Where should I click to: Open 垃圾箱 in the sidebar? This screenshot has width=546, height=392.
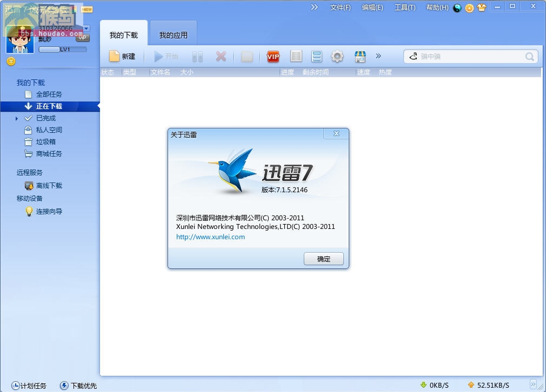click(46, 142)
